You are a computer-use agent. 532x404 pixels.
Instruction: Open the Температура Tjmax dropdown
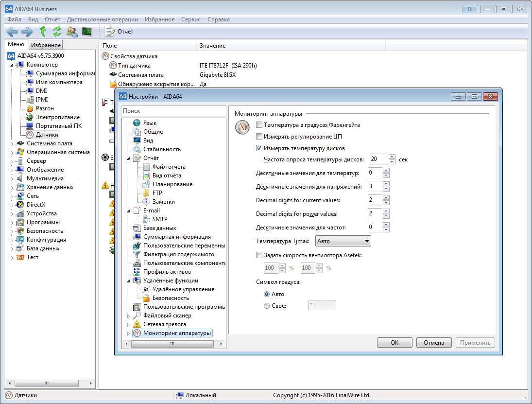343,241
